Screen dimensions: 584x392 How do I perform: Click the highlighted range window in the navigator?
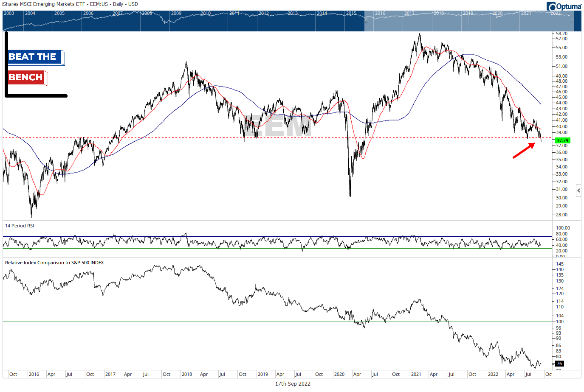click(x=469, y=21)
